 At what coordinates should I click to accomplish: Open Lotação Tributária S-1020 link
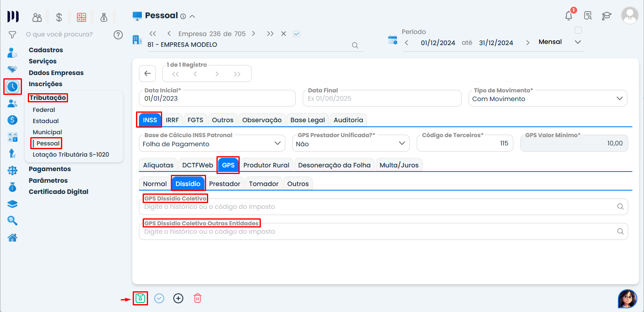pyautogui.click(x=70, y=155)
